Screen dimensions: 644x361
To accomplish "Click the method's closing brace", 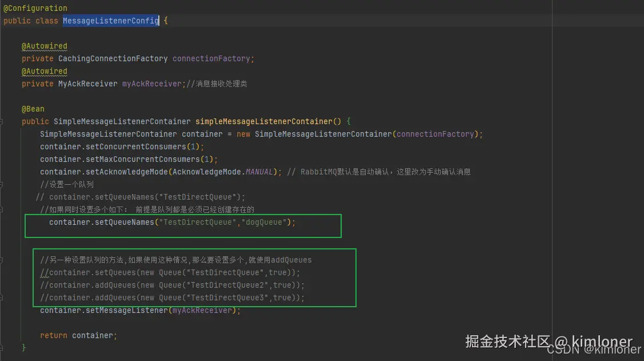I will click(x=23, y=348).
